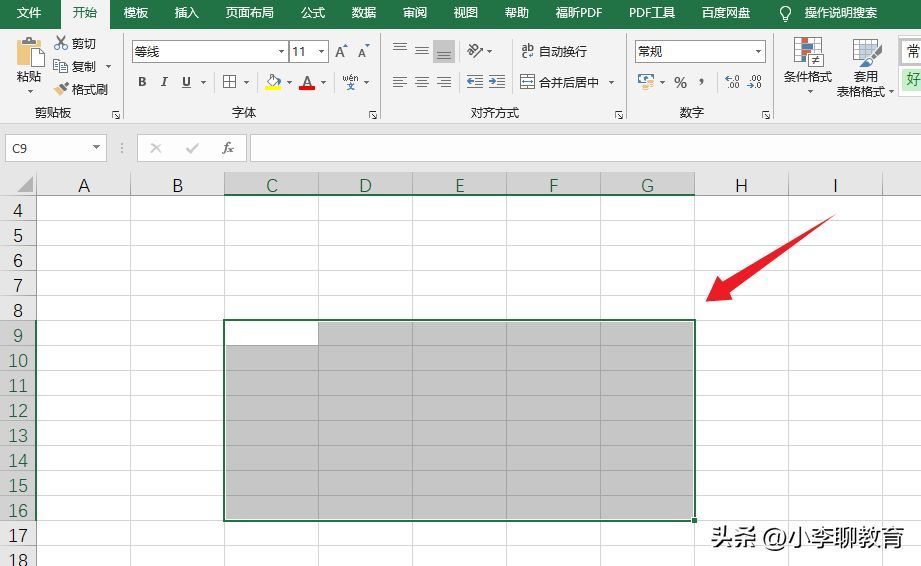Increase indent icon

(x=497, y=82)
